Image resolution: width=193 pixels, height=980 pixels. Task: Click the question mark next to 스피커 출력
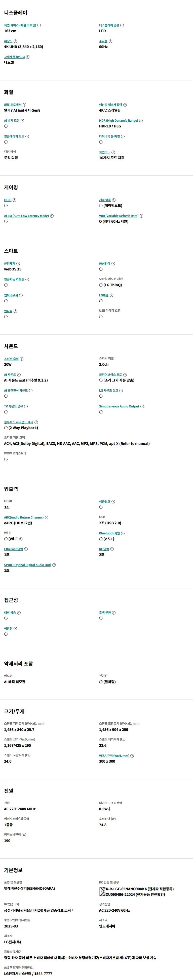coord(22,359)
